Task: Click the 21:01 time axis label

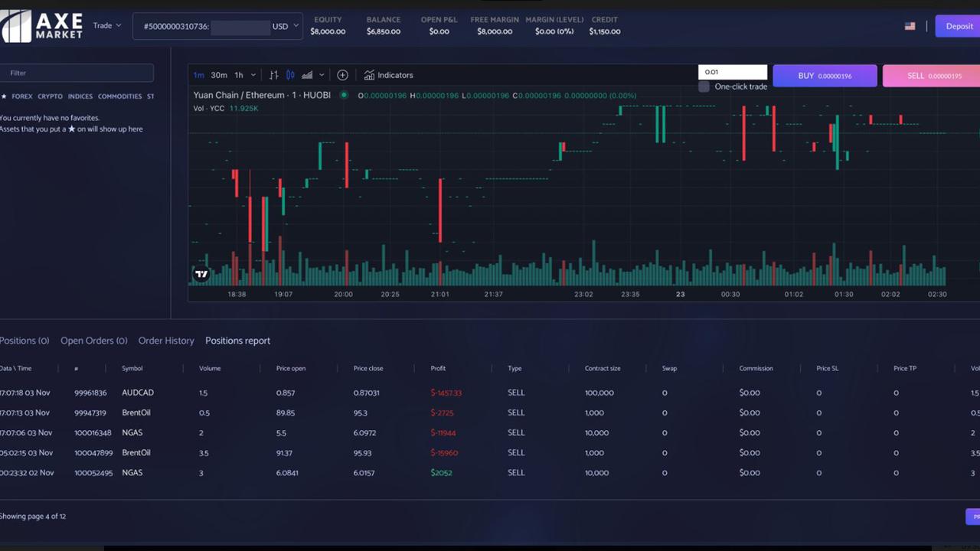Action: click(439, 294)
